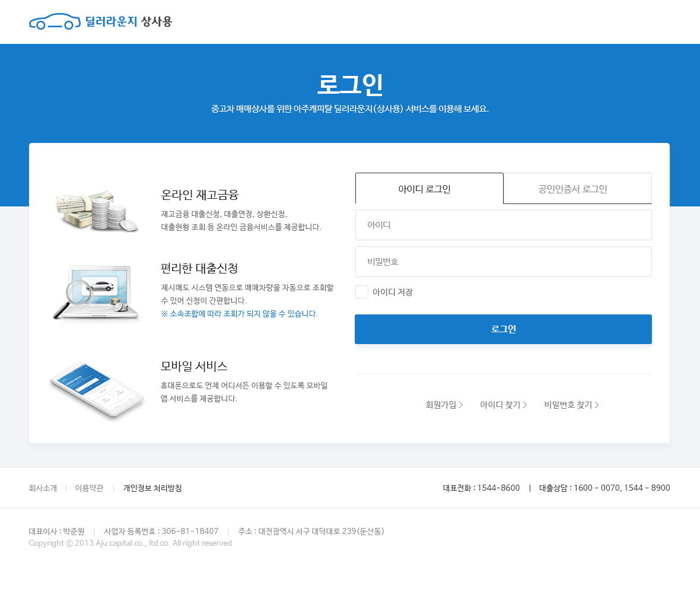The width and height of the screenshot is (700, 598).
Task: Open the 이용약관 footer link
Action: point(88,488)
